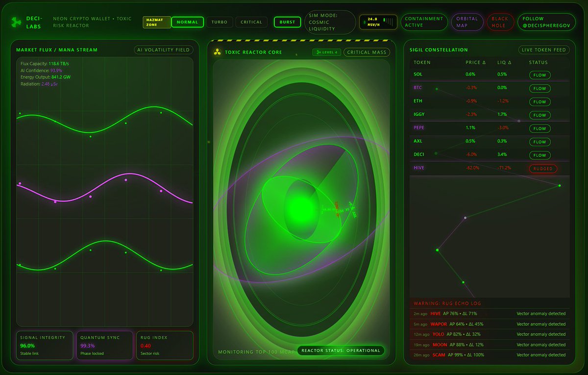
Task: Sort table by TOKEN column header
Action: pyautogui.click(x=422, y=63)
